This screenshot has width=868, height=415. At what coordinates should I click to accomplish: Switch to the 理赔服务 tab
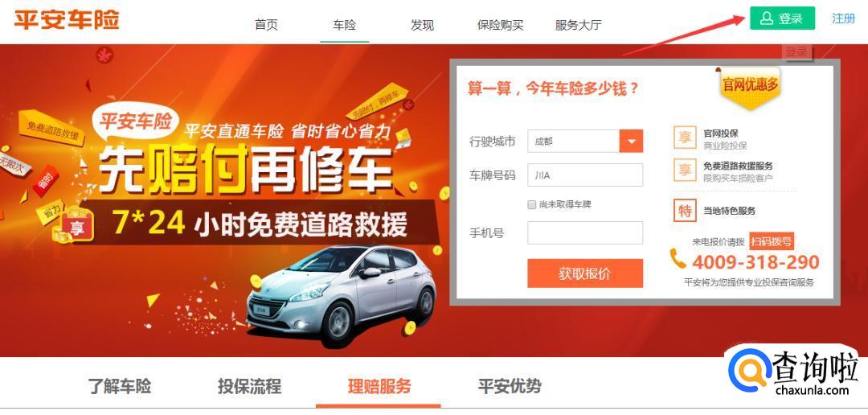coord(379,386)
